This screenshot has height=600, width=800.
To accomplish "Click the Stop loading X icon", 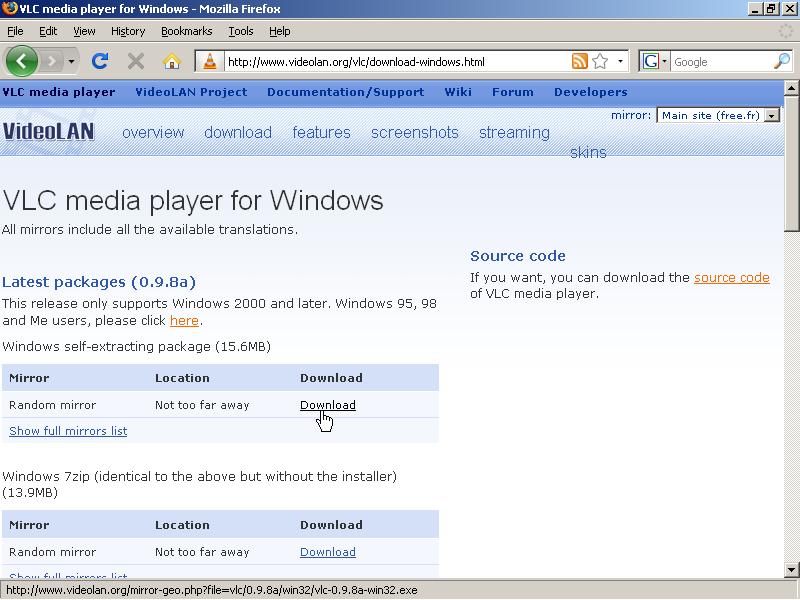I will (136, 61).
